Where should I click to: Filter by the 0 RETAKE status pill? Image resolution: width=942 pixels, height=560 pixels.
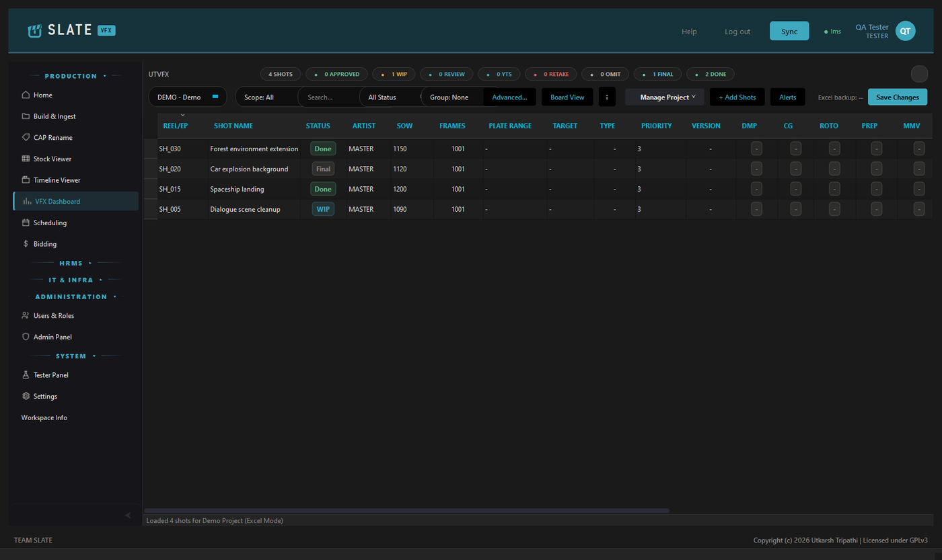pyautogui.click(x=550, y=74)
